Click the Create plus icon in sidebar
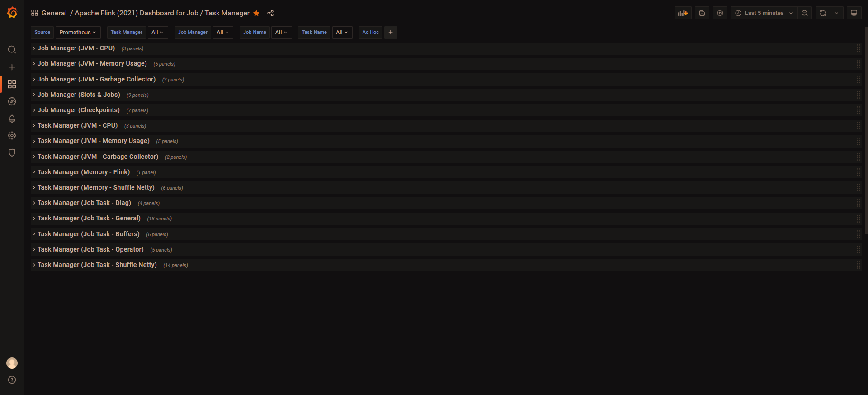 point(12,67)
